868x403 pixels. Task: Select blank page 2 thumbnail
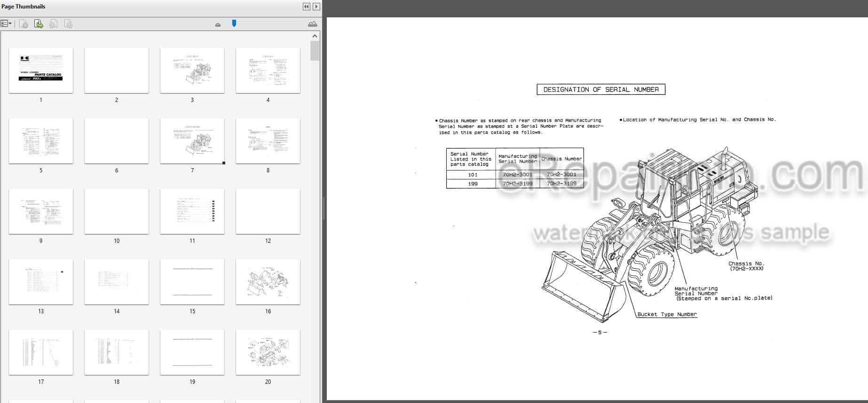click(x=117, y=70)
